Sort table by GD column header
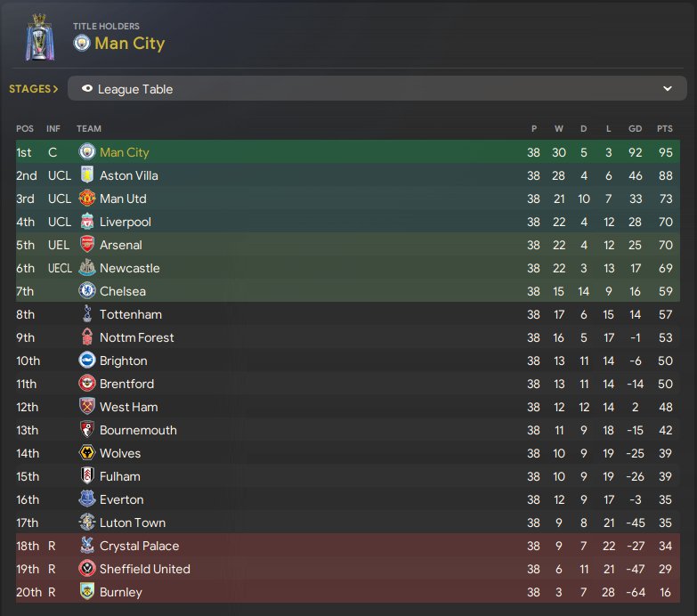Screen dimensions: 697x616 pyautogui.click(x=635, y=128)
